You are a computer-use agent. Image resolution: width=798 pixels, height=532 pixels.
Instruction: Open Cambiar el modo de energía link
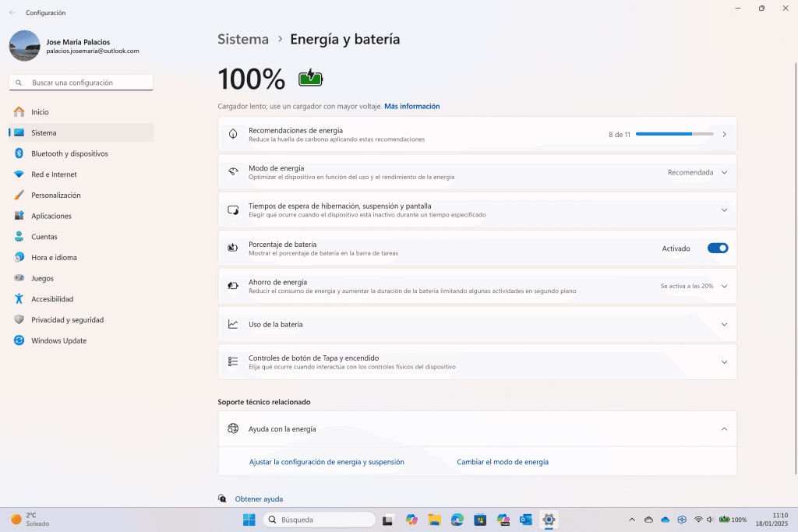[503, 462]
